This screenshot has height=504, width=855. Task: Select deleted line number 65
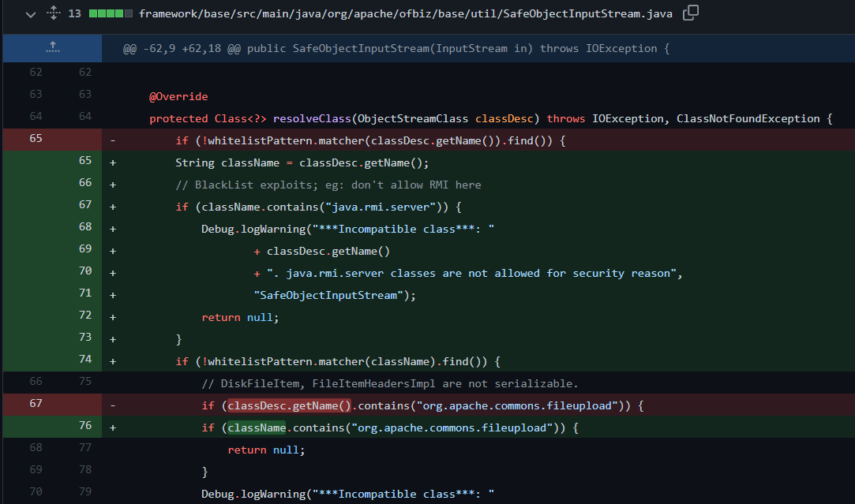tap(36, 139)
